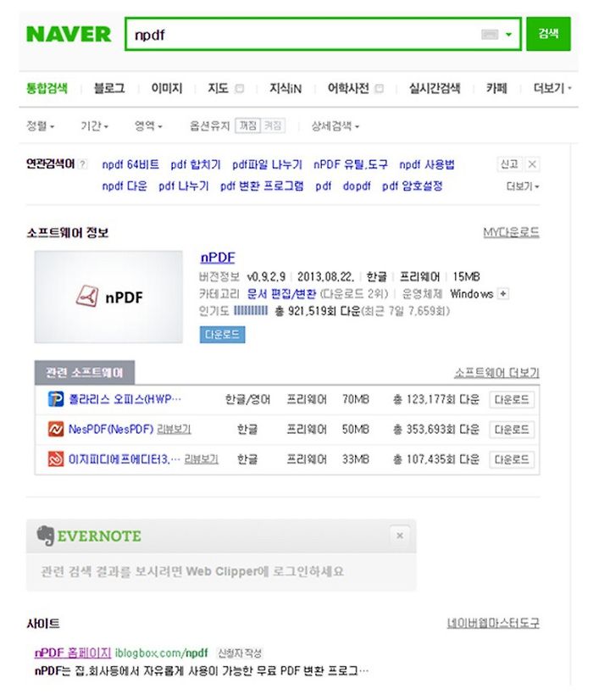Click related search pdf 변환 프로그램
This screenshot has width=610, height=700.
click(262, 186)
